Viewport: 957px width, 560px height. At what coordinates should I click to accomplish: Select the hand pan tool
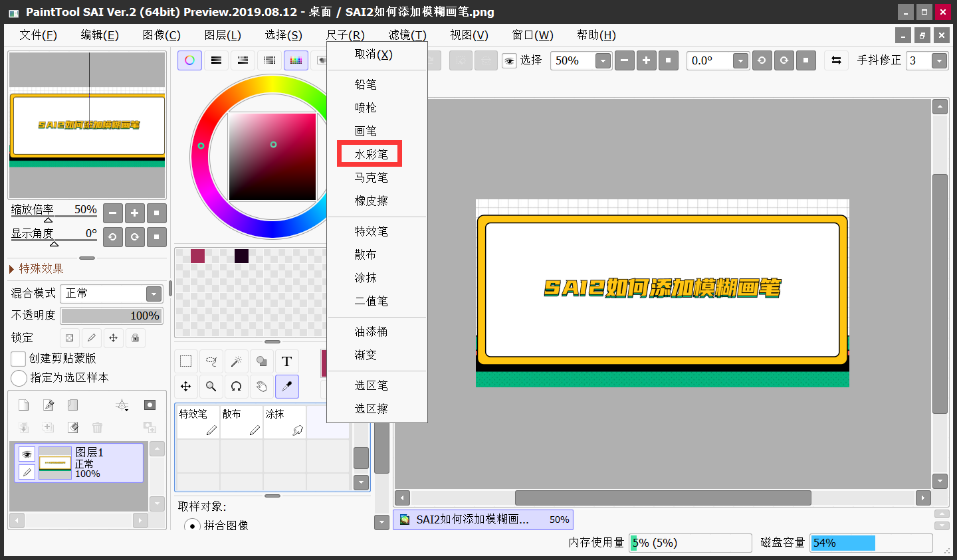[262, 387]
